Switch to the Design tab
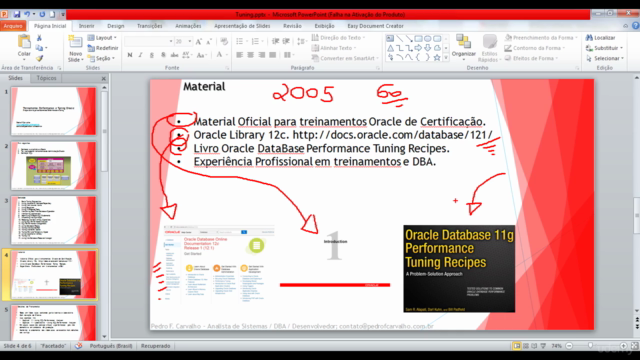This screenshot has height=360, width=640. click(x=116, y=26)
